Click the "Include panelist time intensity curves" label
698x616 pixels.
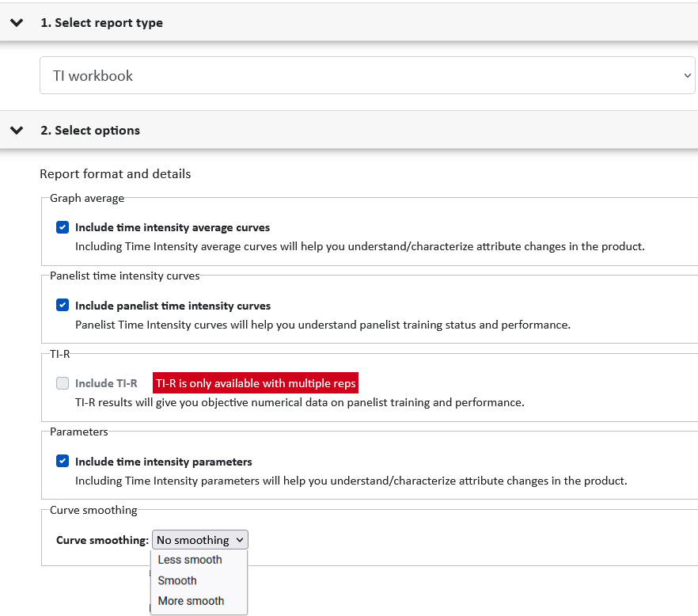[x=173, y=306]
